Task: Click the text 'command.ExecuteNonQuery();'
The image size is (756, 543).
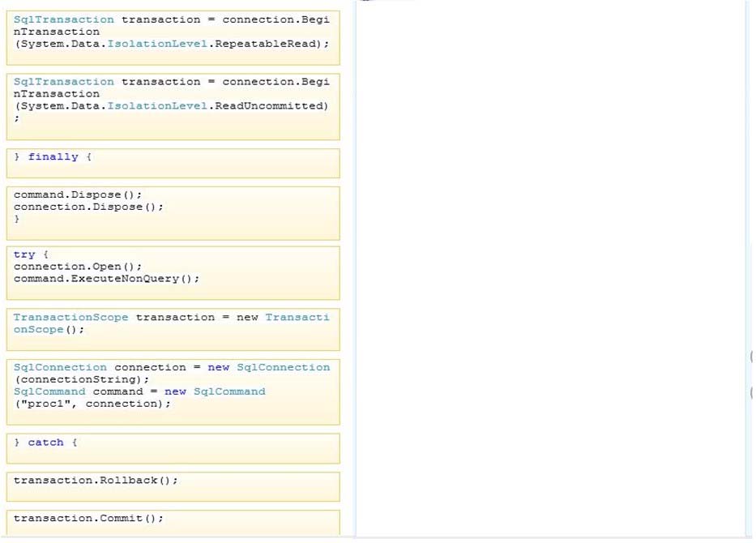Action: click(106, 279)
